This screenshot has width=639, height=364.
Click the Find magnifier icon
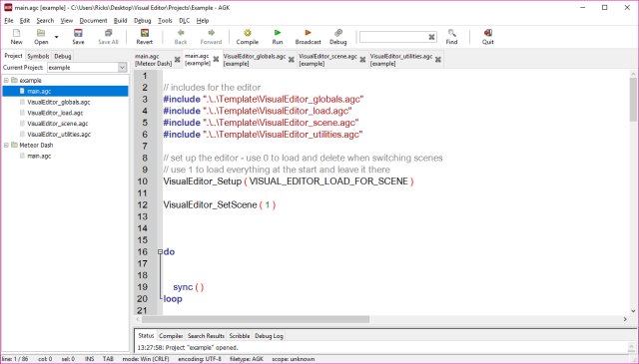click(x=451, y=36)
